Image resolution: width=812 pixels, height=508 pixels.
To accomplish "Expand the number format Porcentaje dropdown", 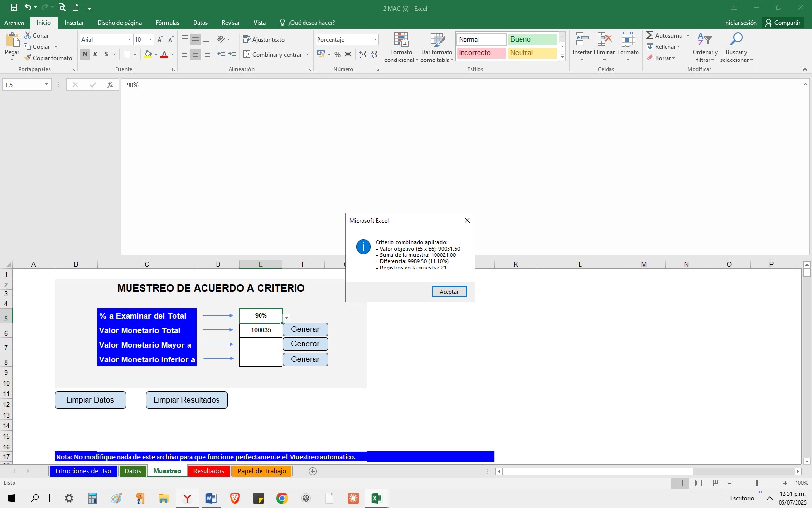I will [375, 40].
